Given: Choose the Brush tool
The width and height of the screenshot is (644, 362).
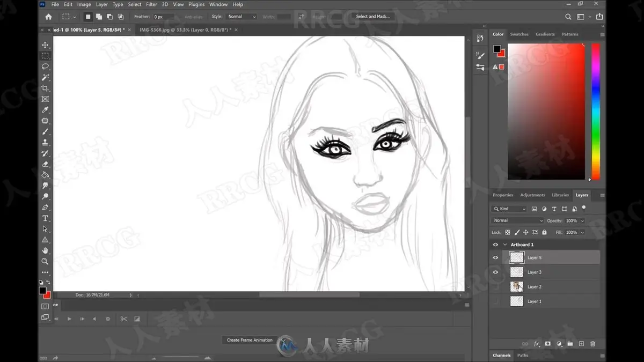Looking at the screenshot, I should pos(45,131).
